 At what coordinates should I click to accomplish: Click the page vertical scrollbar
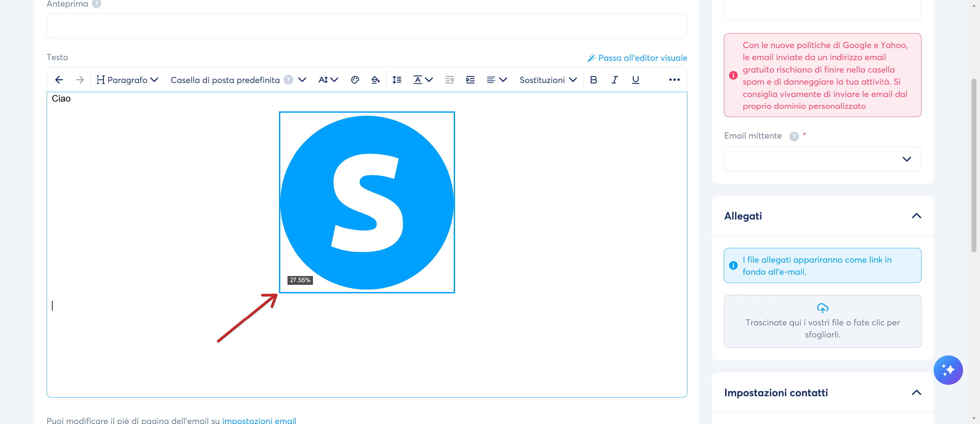click(974, 165)
